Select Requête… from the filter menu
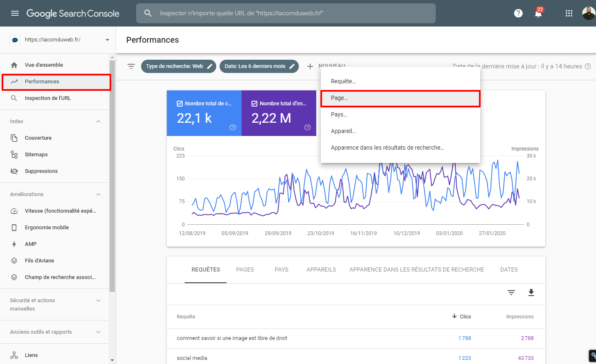Screen dimensions: 596x364 pos(401,81)
